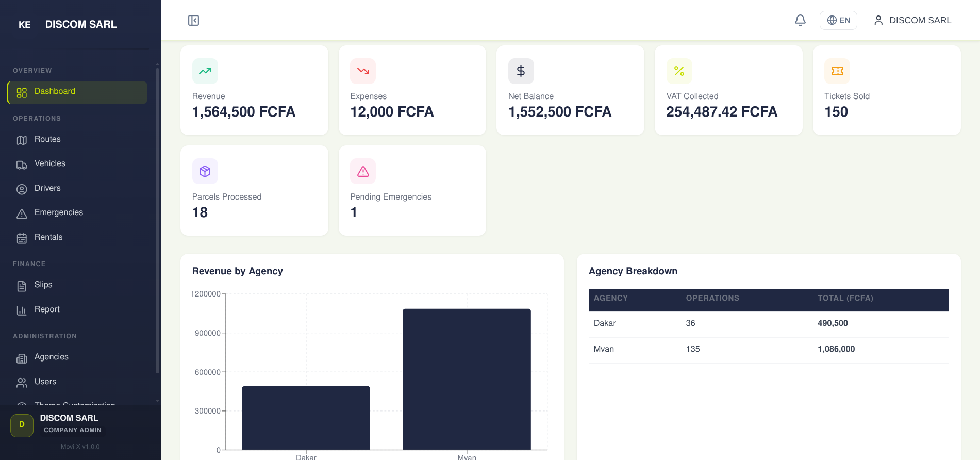Click the D avatar in sidebar footer
The image size is (980, 460).
[22, 425]
